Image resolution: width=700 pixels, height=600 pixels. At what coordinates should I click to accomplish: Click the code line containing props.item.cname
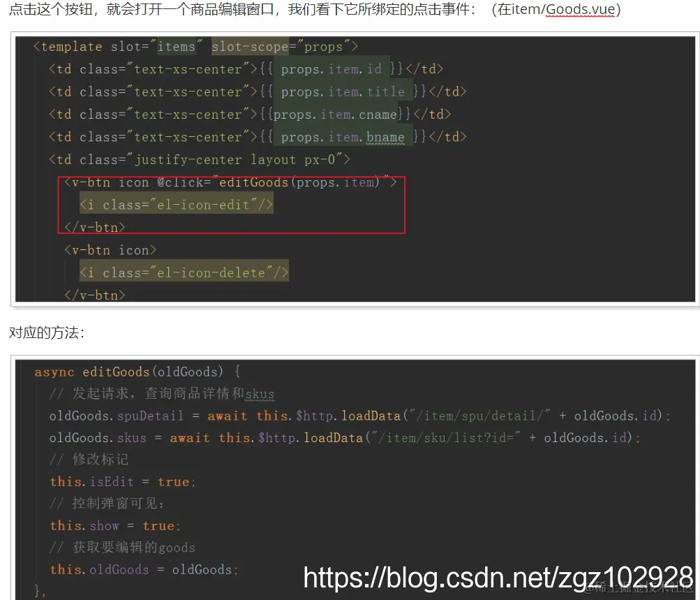point(250,115)
